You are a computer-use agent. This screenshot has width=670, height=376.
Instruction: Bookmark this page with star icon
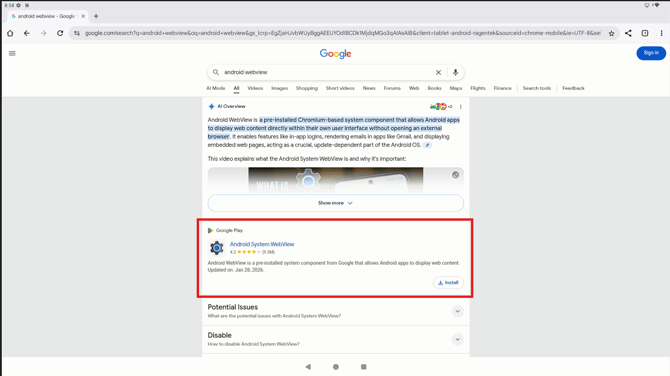pos(611,33)
